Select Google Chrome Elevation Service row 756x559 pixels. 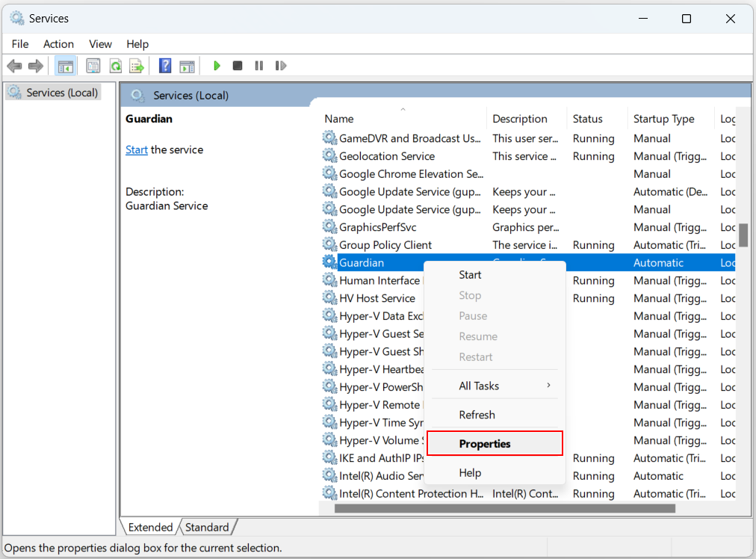click(528, 174)
